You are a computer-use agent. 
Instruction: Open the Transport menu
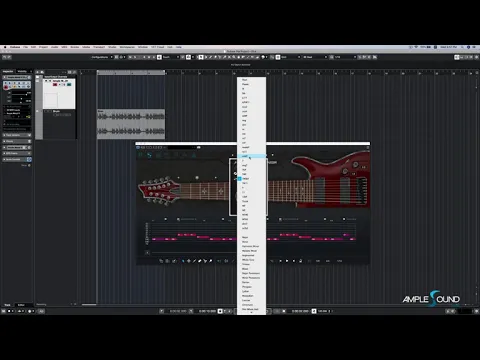(99, 47)
